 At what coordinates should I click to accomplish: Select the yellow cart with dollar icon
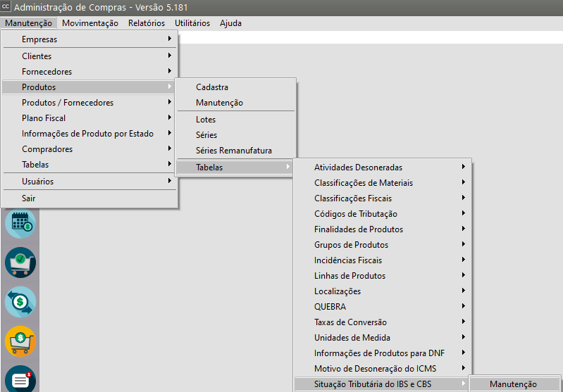(x=20, y=341)
